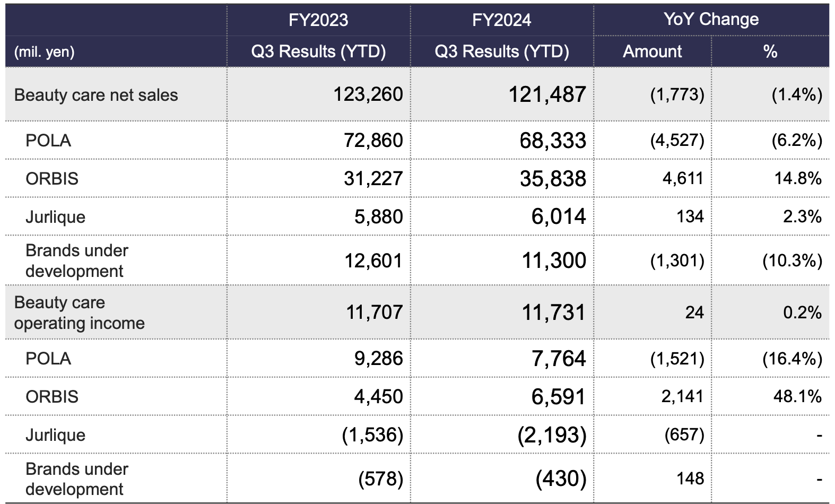This screenshot has width=835, height=504.
Task: Click Brands under development sales 11,300
Action: click(554, 260)
